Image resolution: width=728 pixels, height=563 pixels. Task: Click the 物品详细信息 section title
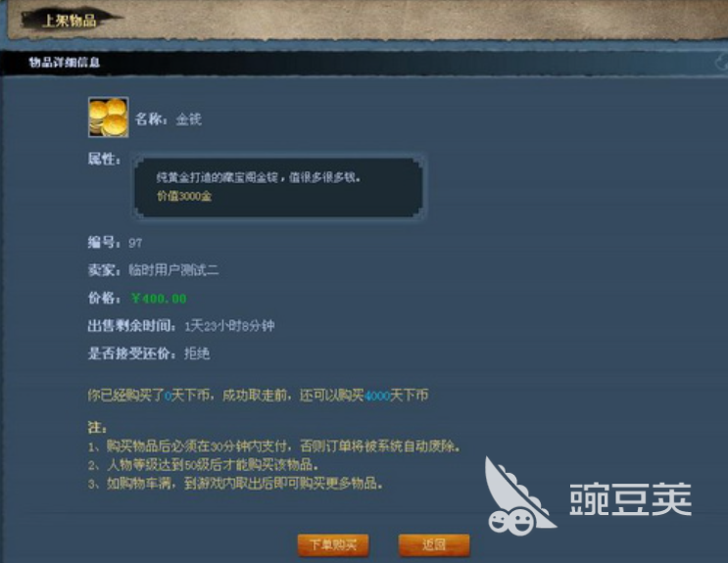tap(65, 63)
